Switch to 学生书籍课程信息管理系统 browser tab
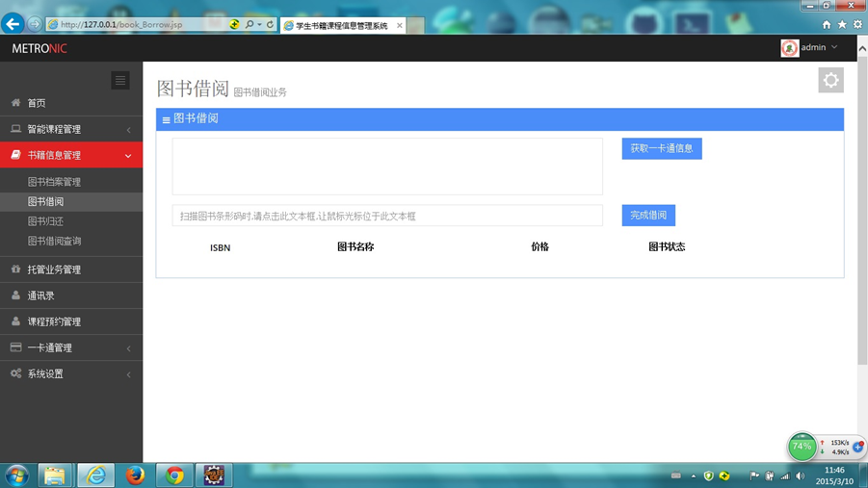868x488 pixels. (x=340, y=25)
